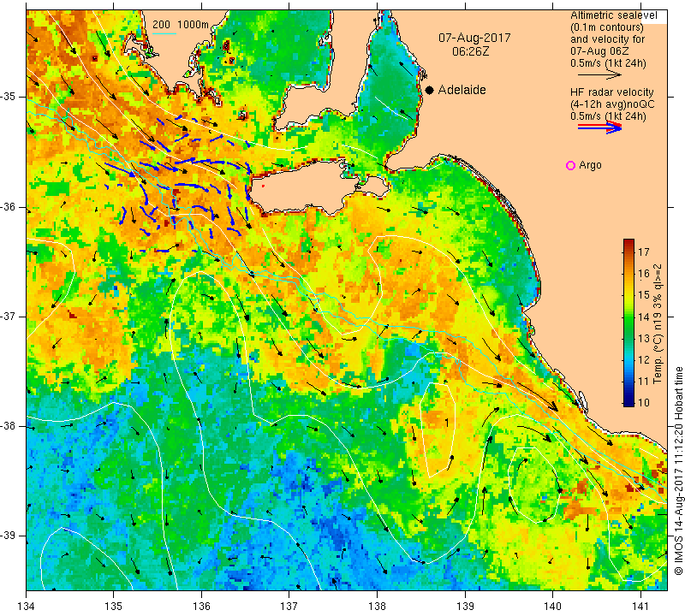Click the temperature colorbar at 14 degrees
Viewport: 685px width, 616px height.
click(x=628, y=317)
